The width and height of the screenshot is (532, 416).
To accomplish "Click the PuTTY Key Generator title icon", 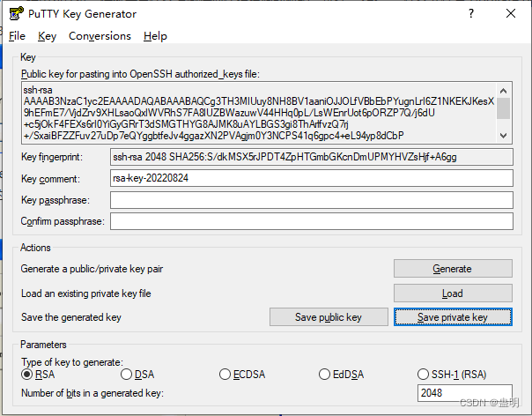I will coord(16,14).
